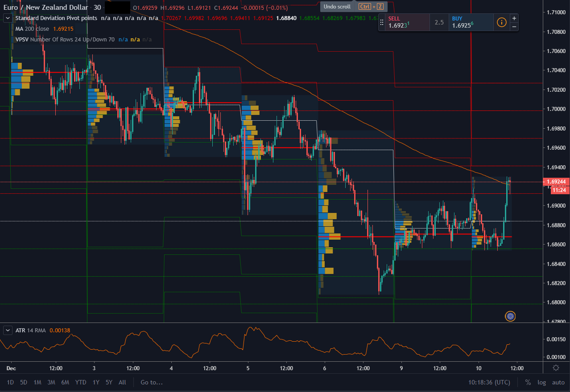Toggle log scale mode
570x392 pixels.
tap(541, 382)
